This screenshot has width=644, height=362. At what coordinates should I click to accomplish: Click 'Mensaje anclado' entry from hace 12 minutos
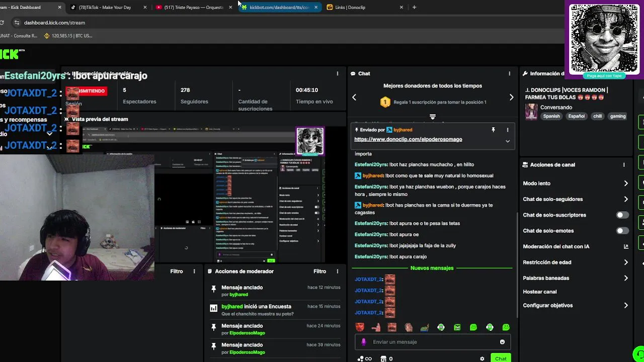tap(275, 291)
